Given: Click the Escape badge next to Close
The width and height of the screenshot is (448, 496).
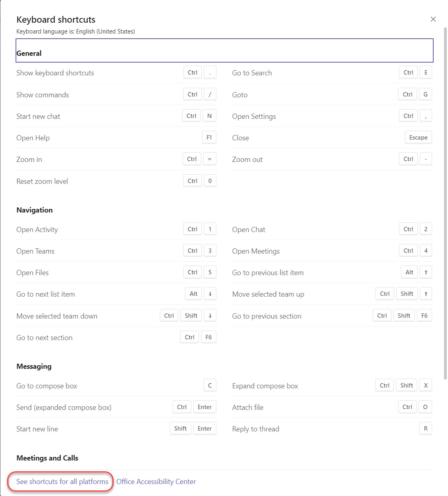Looking at the screenshot, I should tap(418, 137).
